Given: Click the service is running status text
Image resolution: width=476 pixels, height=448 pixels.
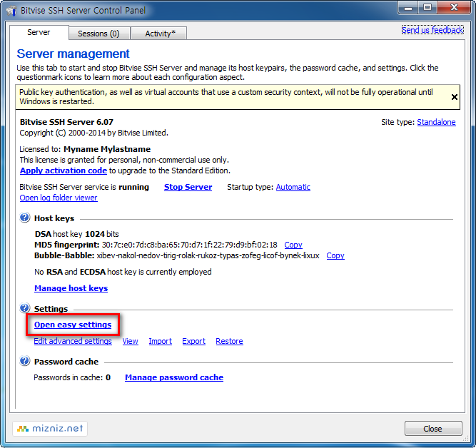Looking at the screenshot, I should click(84, 187).
